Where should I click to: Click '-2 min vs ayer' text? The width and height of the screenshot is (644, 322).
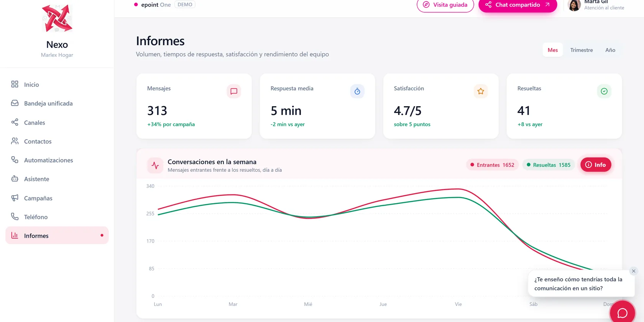pos(287,124)
